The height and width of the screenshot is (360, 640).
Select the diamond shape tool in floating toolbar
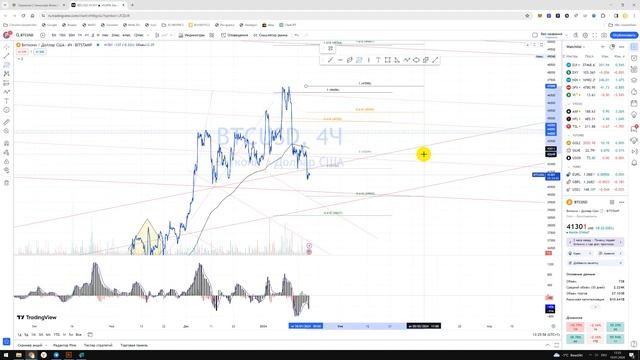coord(416,60)
